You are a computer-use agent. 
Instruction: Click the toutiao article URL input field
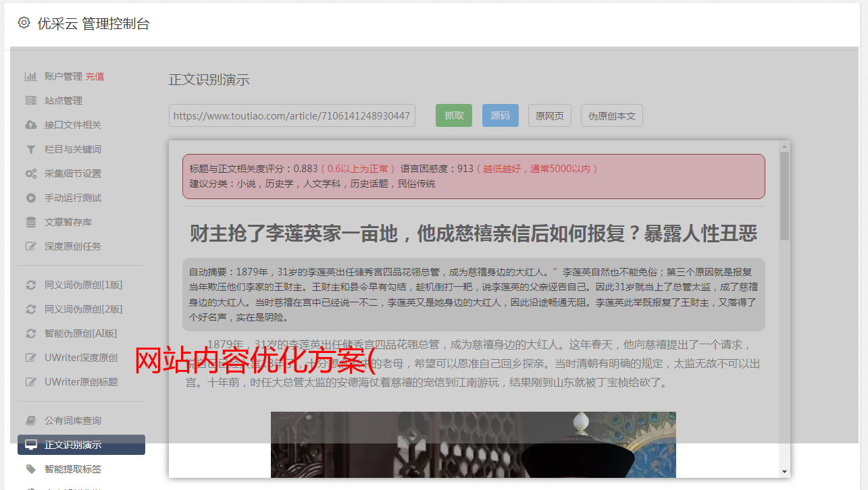[x=292, y=115]
